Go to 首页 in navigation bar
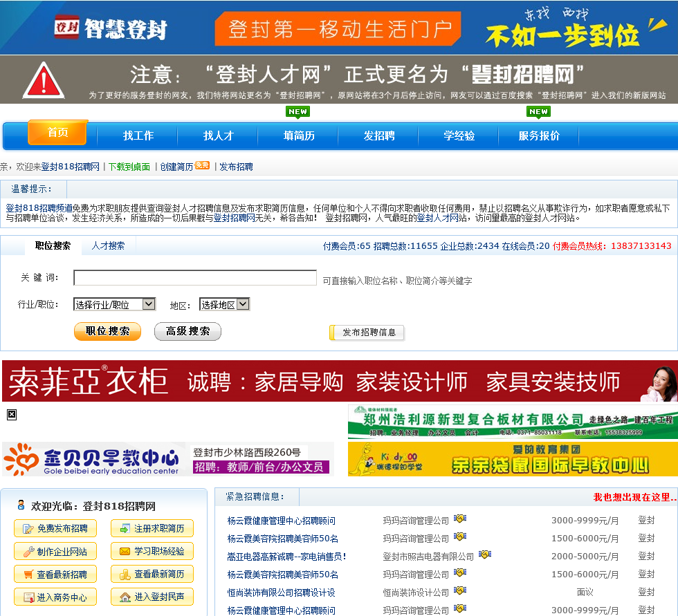Screen dimensions: 678x616 click(x=57, y=132)
